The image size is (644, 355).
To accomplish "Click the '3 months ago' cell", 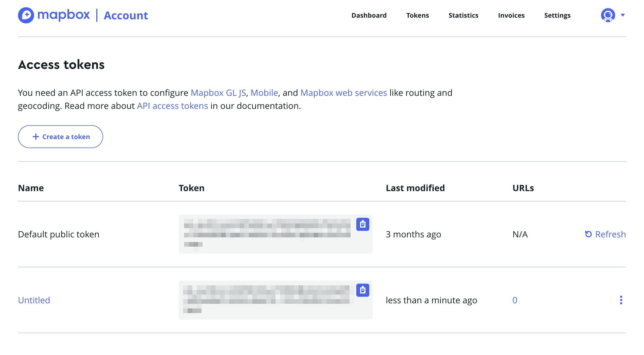I will point(413,234).
